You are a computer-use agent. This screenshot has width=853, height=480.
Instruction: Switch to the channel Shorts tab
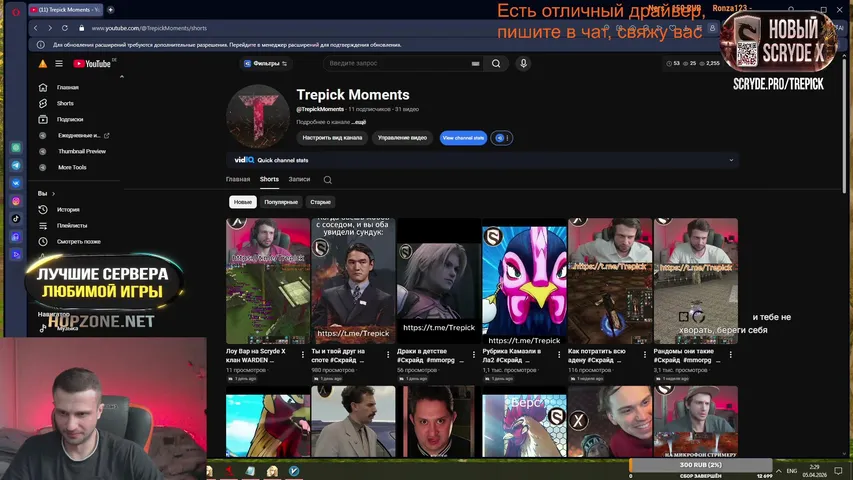coord(269,179)
